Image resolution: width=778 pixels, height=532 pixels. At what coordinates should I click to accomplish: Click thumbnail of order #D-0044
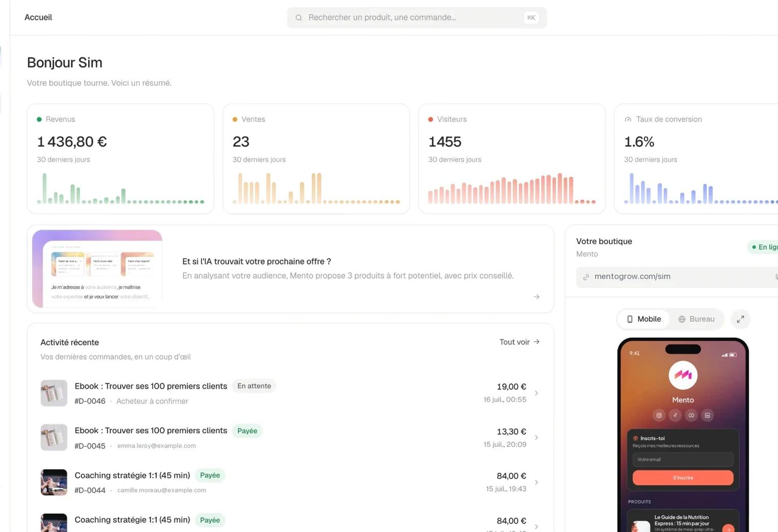(x=54, y=482)
